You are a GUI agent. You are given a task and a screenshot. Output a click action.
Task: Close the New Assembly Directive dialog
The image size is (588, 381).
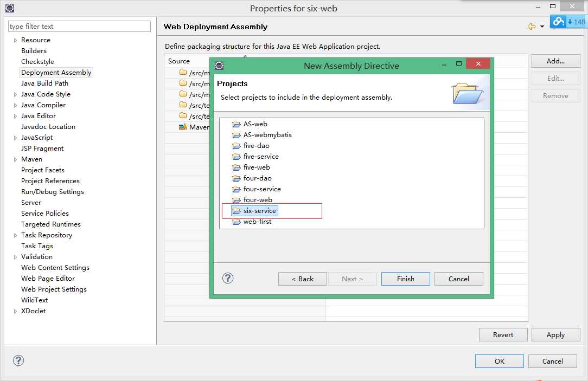coord(478,64)
